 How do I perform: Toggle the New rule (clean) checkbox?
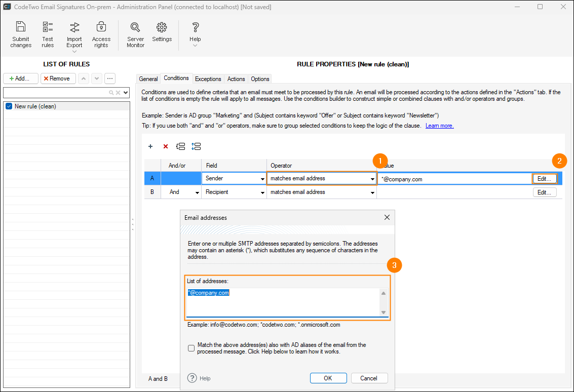(9, 106)
